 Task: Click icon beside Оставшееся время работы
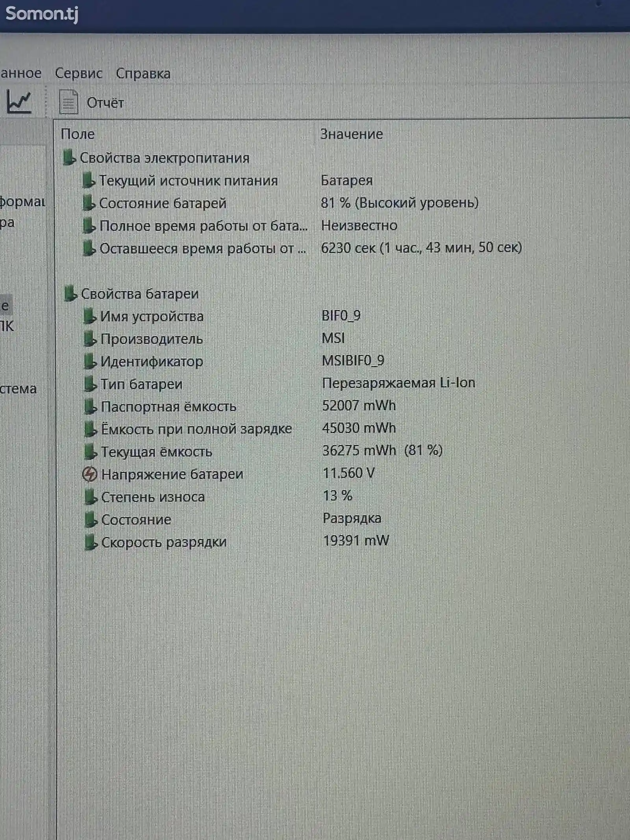(x=89, y=248)
